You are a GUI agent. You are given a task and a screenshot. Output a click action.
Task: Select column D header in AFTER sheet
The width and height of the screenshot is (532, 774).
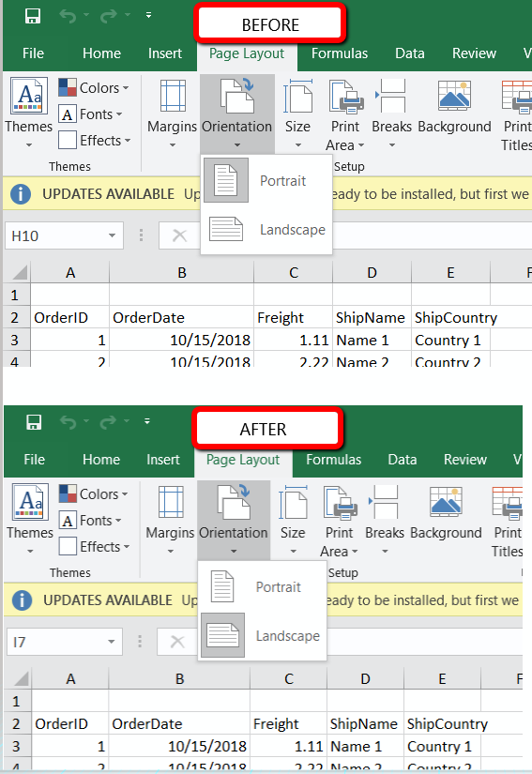point(365,678)
